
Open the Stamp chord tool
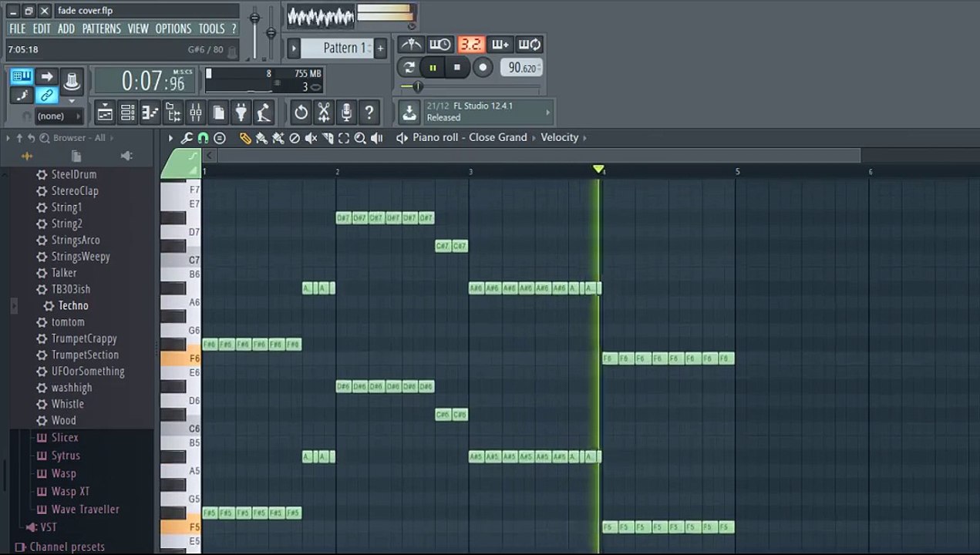point(220,138)
